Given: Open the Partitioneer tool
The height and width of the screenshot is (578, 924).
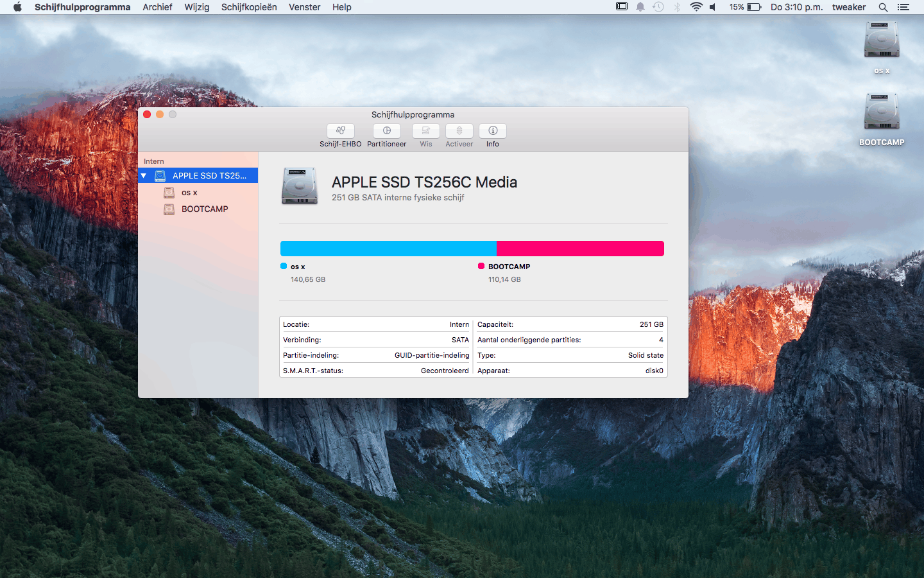Looking at the screenshot, I should (387, 131).
